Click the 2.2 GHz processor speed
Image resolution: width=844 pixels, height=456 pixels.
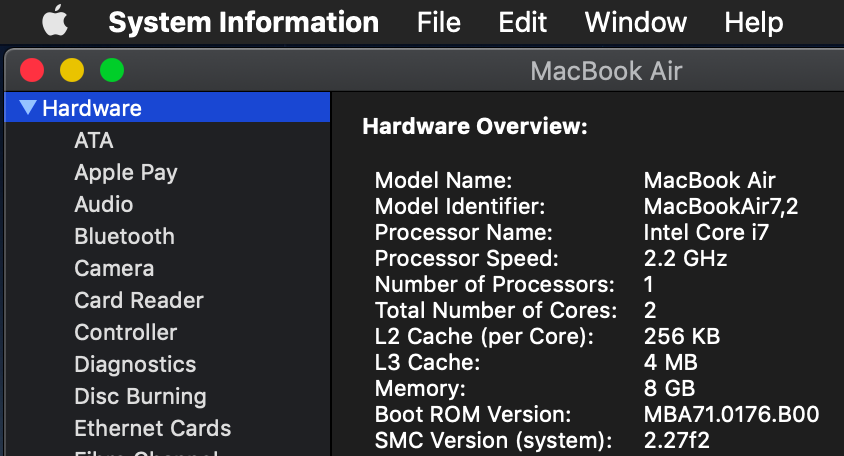click(686, 258)
